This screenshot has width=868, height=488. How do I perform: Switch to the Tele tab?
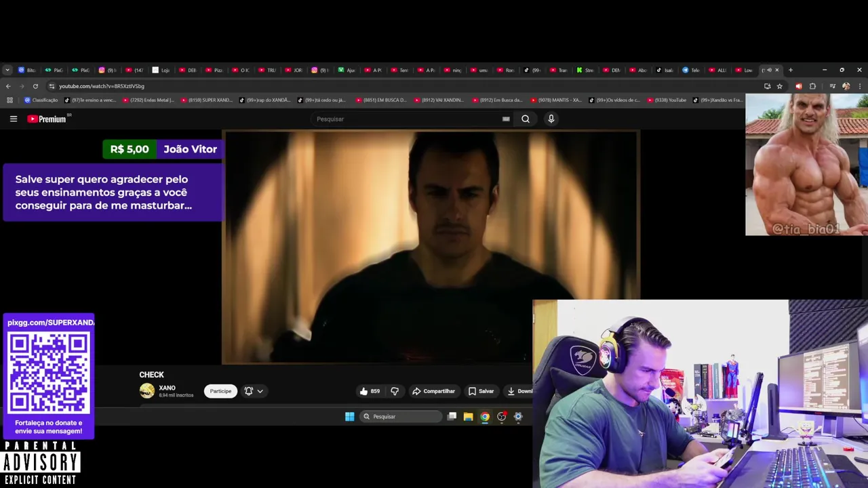(691, 70)
